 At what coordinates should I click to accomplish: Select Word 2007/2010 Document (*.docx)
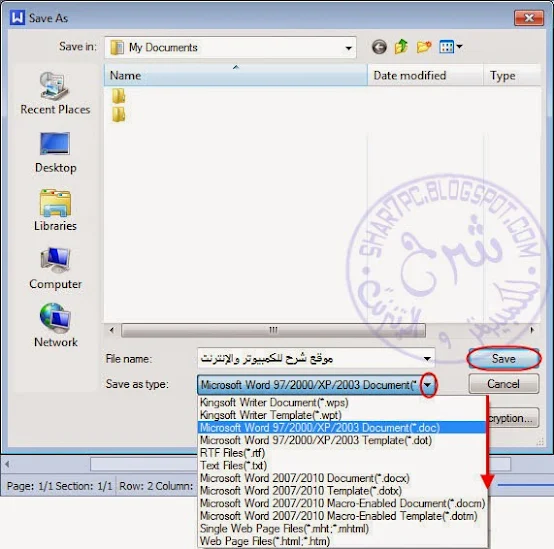(x=342, y=478)
